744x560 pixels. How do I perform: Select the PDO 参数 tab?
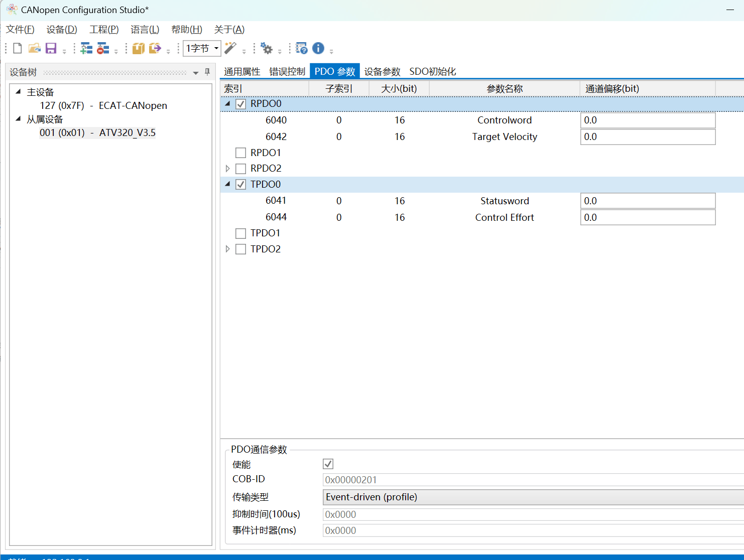335,71
